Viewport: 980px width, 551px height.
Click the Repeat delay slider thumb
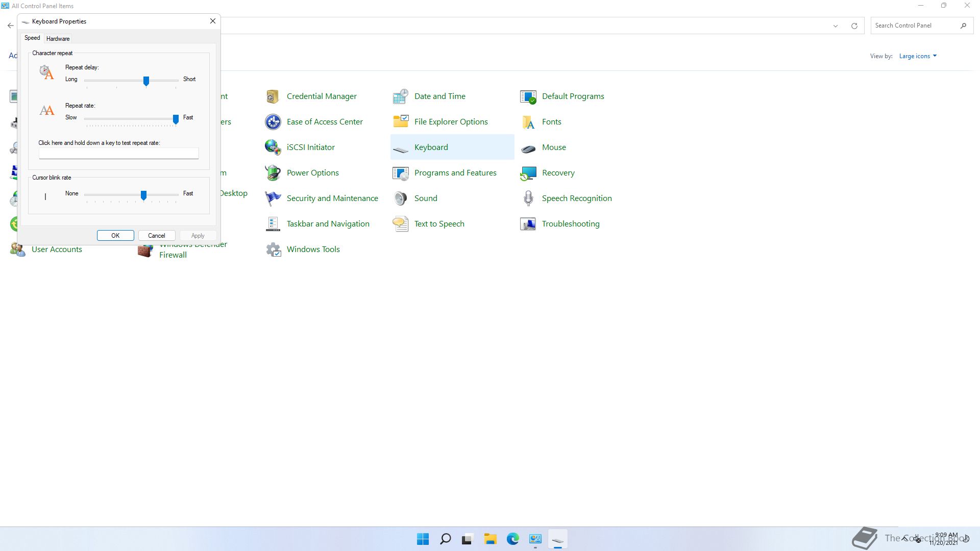point(146,81)
